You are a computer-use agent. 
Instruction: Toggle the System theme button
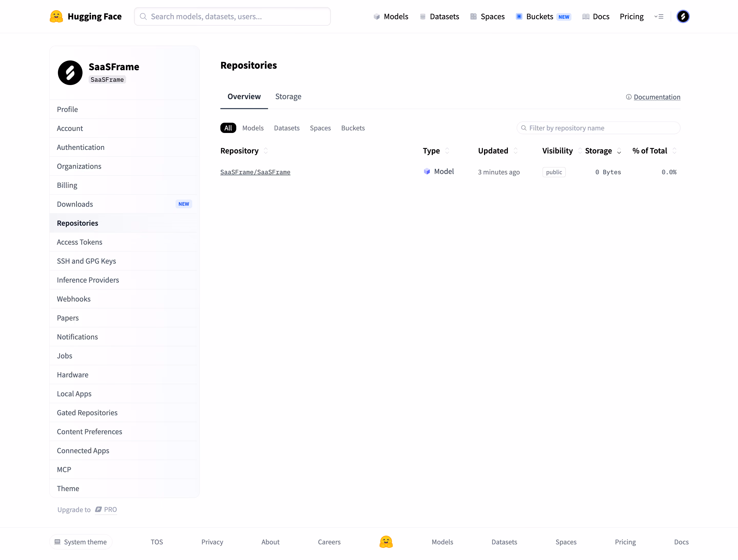click(81, 542)
